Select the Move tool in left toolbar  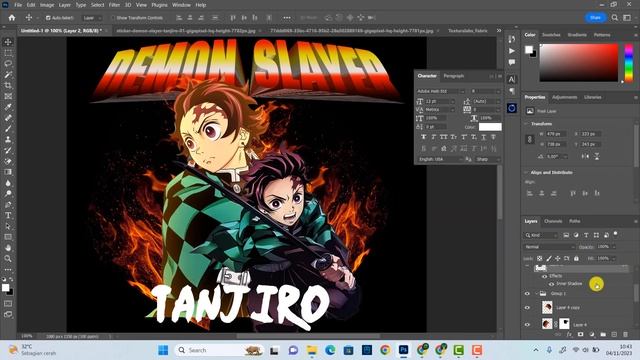(x=8, y=42)
